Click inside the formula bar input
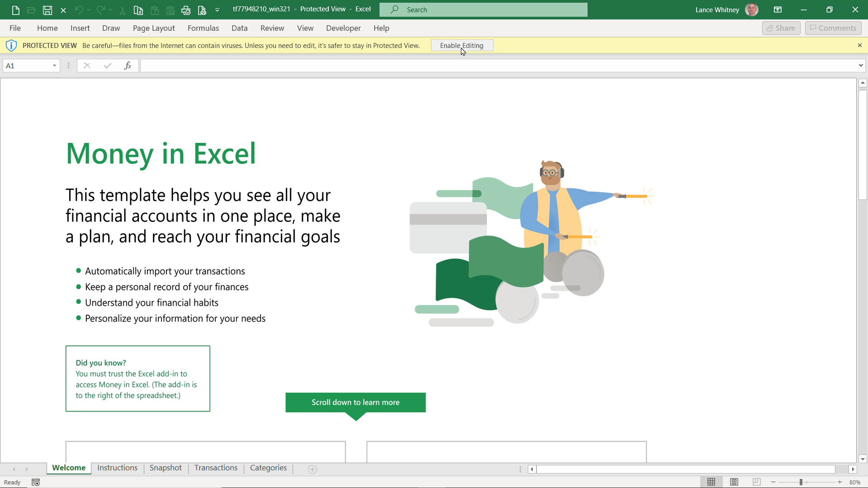 point(498,66)
